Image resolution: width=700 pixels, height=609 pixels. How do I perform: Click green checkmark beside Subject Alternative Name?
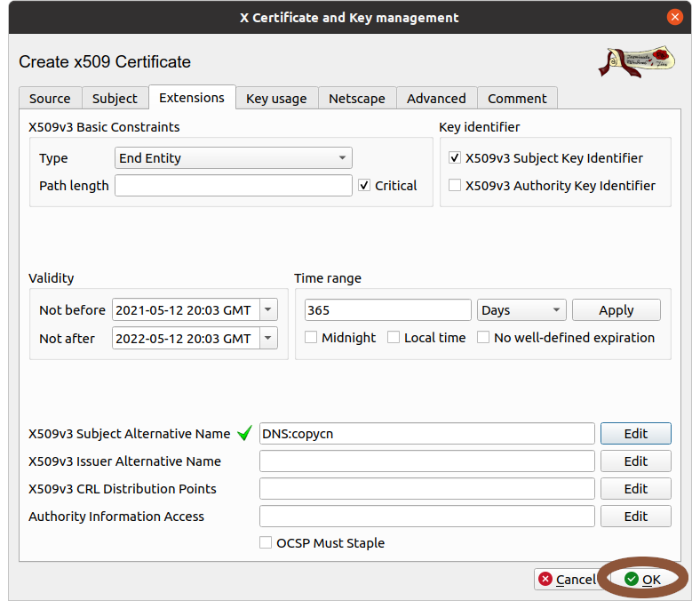244,433
